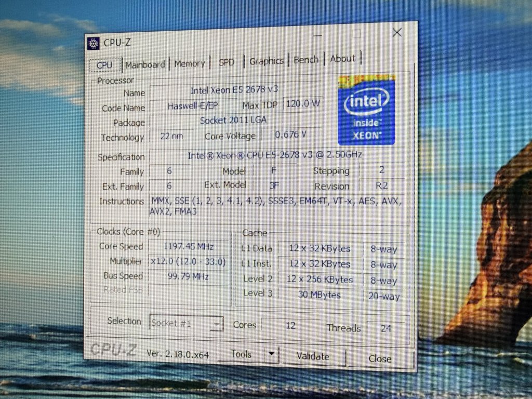Screen dimensions: 532x399
Task: Click the Bus Speed value '99.79 MHz'
Action: pos(189,276)
